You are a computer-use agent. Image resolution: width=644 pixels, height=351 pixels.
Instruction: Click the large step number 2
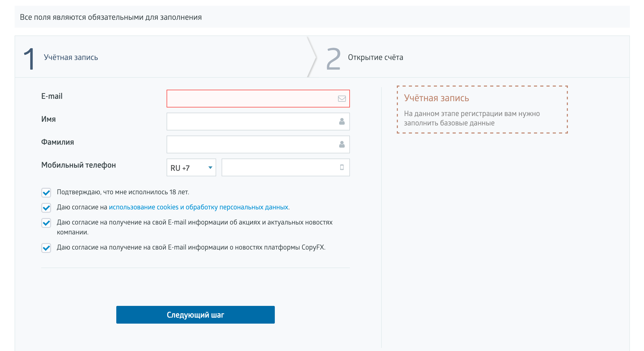click(333, 59)
